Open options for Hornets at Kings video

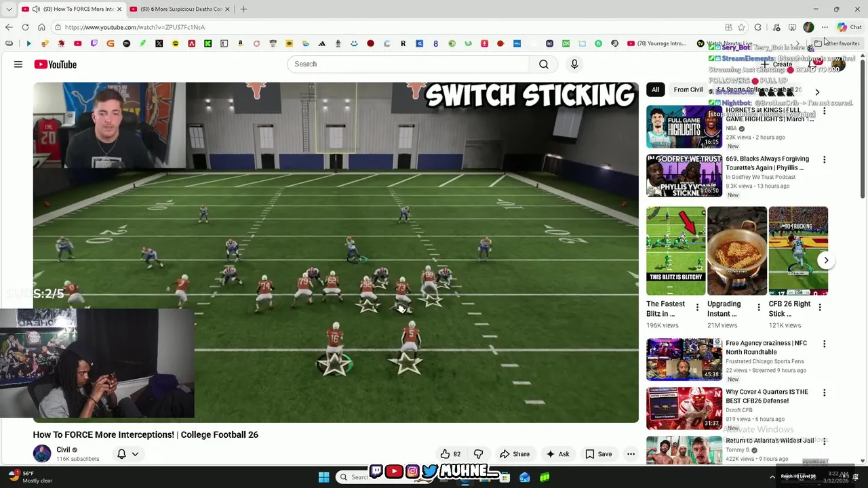[x=824, y=111]
